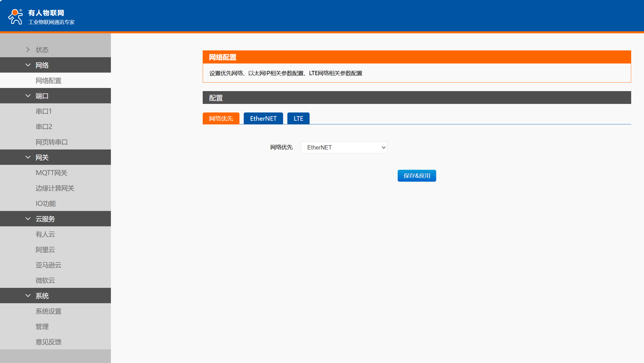Open the 网络优先 EtherNET dropdown
The width and height of the screenshot is (644, 363).
click(344, 147)
